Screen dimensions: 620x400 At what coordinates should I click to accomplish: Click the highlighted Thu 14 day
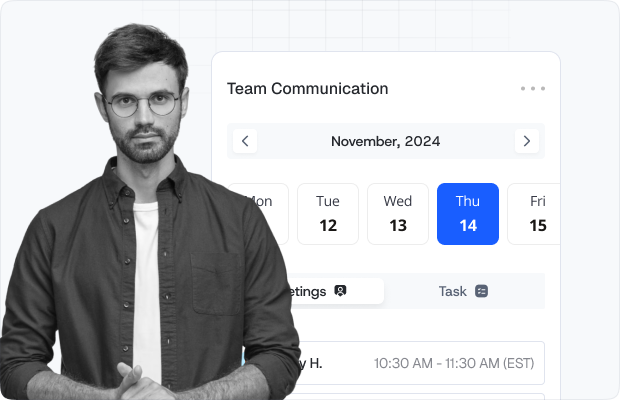tap(468, 214)
